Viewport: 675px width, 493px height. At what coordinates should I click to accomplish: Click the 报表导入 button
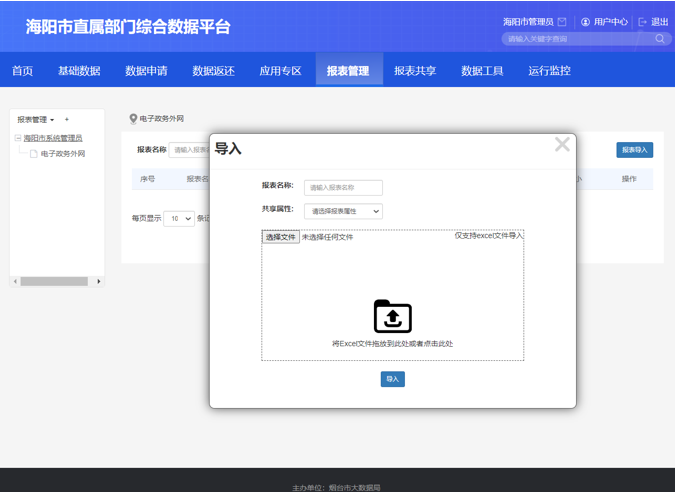pos(635,150)
